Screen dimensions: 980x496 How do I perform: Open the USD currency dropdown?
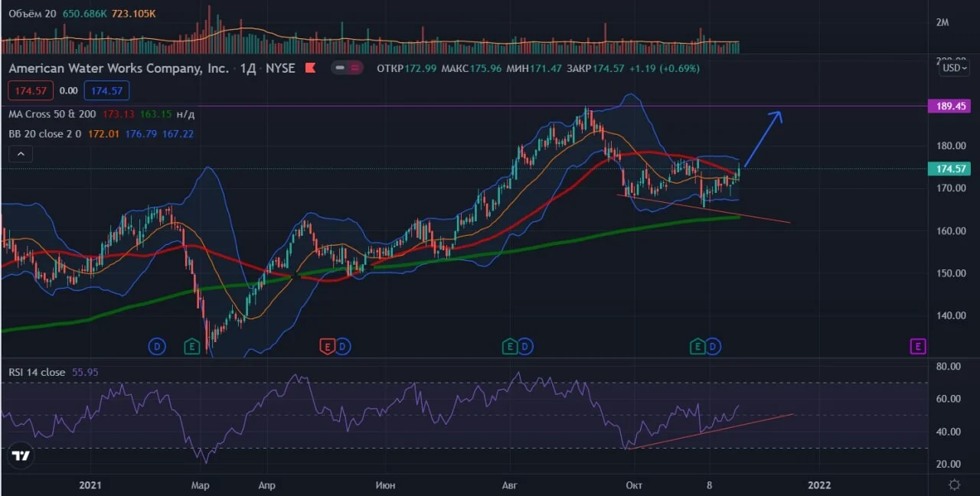click(x=954, y=68)
